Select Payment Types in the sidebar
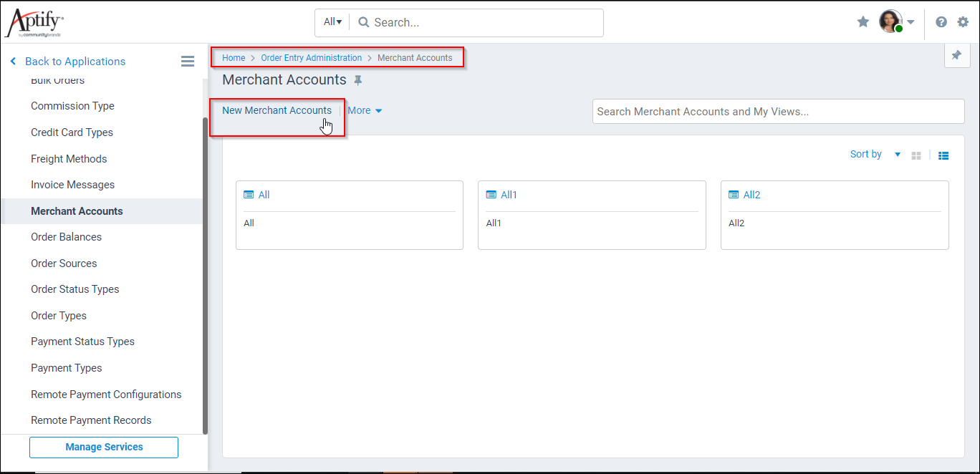The width and height of the screenshot is (980, 474). (67, 367)
